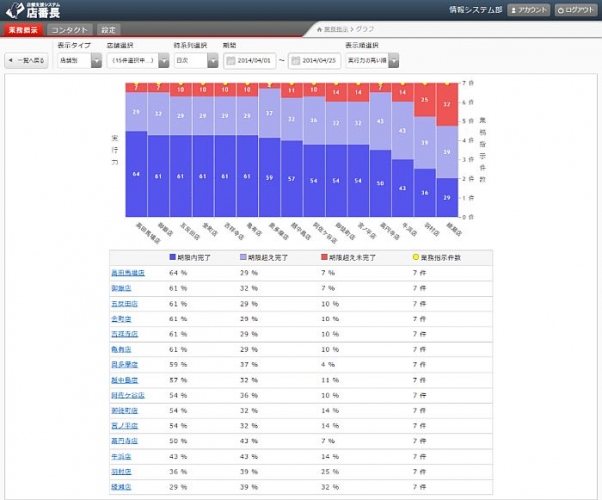Viewport: 602px width, 500px height.
Task: Click the 業務指示件数 column header text
Action: (440, 257)
